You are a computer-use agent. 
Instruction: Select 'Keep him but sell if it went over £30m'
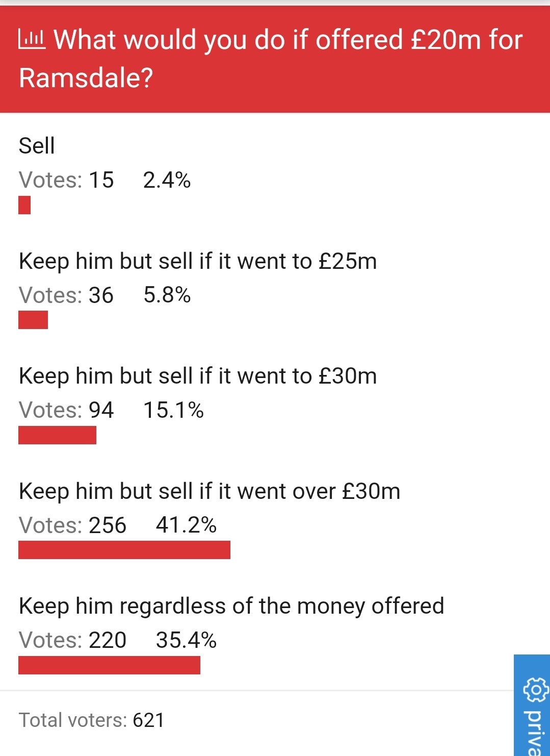(209, 491)
